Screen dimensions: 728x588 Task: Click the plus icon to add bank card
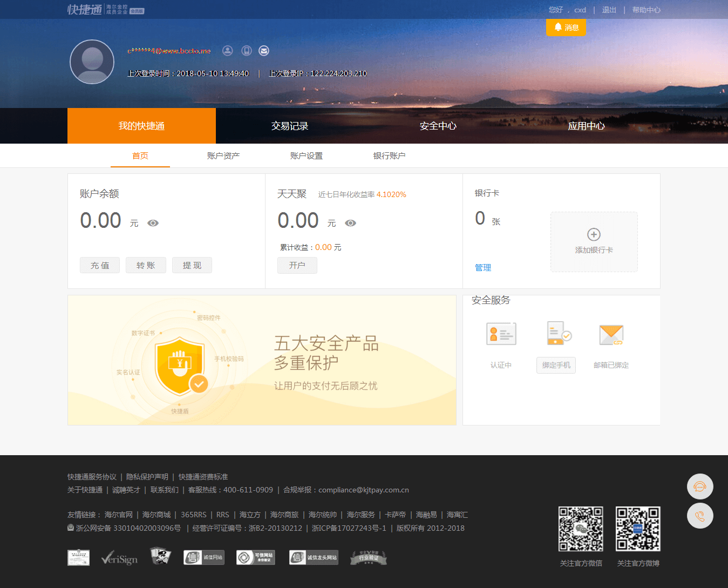click(x=594, y=234)
